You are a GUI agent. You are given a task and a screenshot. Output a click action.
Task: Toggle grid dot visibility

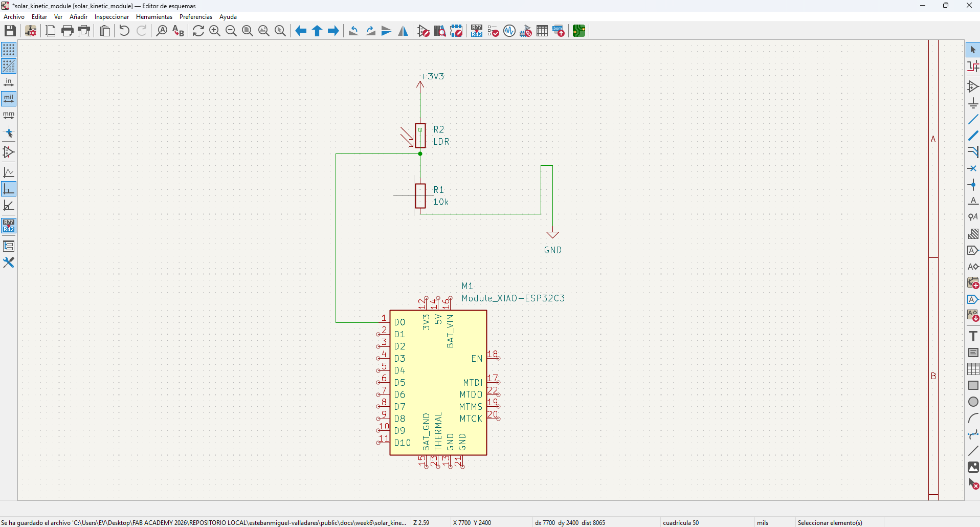9,50
